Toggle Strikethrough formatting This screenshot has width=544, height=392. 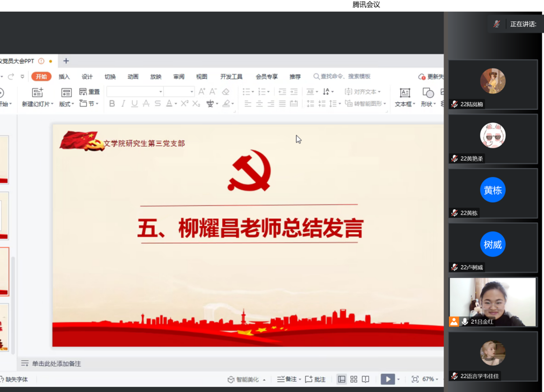click(x=146, y=104)
